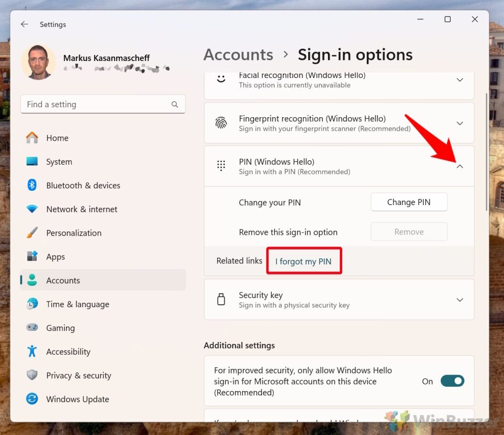
Task: Click the Home house icon
Action: coord(32,138)
